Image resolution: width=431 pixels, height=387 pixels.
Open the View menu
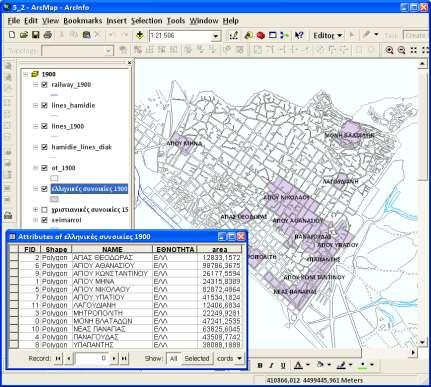pyautogui.click(x=50, y=21)
